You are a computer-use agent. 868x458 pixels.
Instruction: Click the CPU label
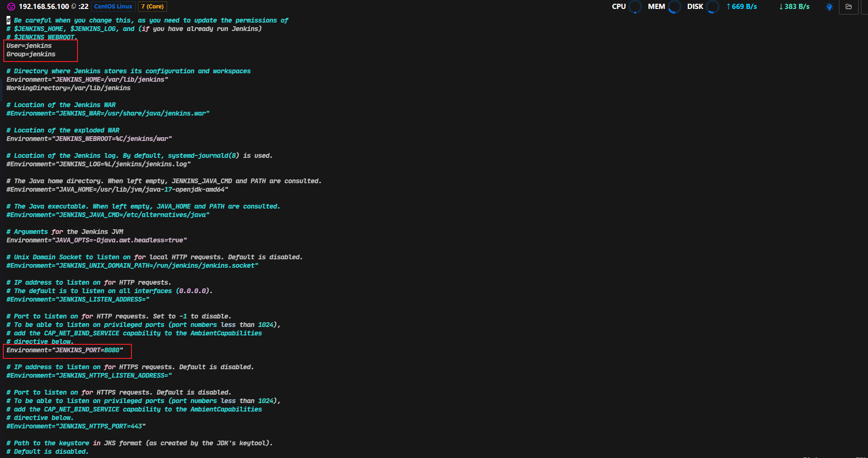619,7
